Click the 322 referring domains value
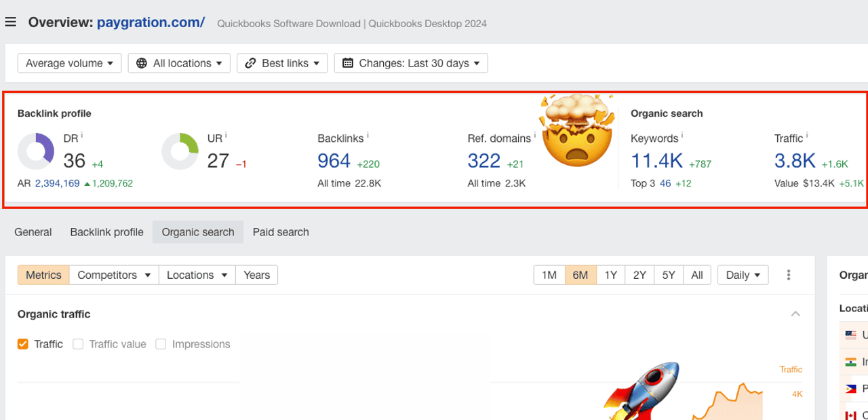The width and height of the screenshot is (868, 420). tap(484, 161)
